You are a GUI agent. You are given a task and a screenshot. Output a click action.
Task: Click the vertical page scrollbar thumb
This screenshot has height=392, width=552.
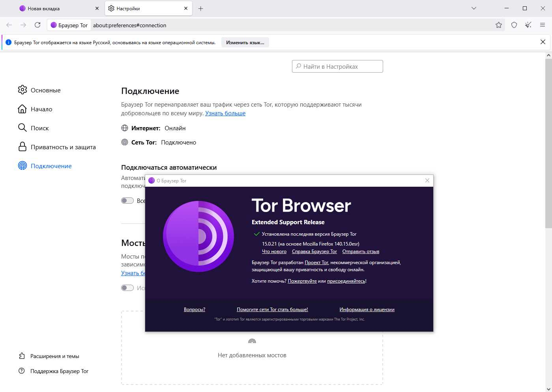[548, 143]
